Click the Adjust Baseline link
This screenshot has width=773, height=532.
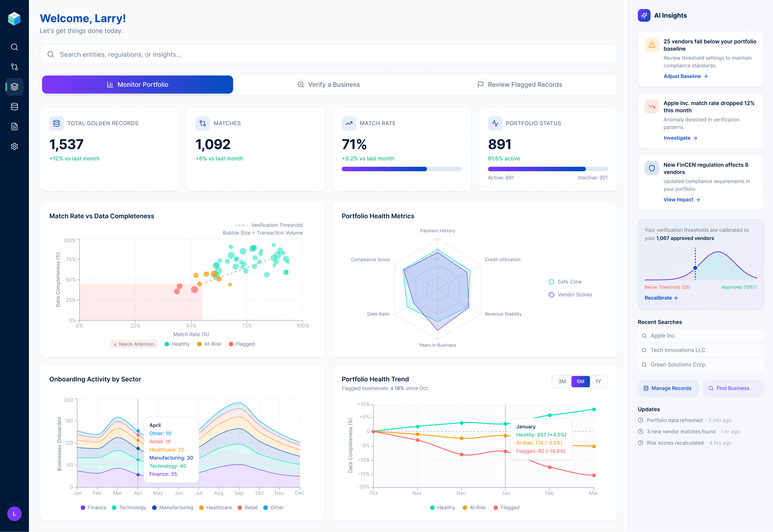pos(685,76)
